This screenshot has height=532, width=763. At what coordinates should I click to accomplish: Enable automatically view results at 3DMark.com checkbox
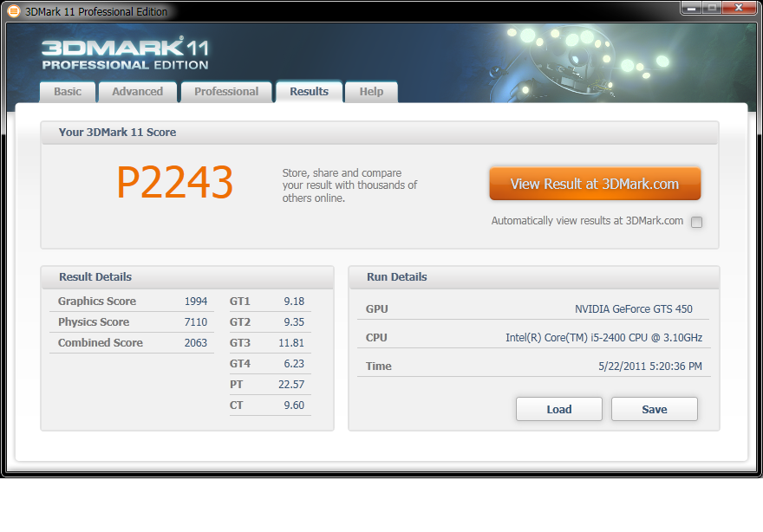pyautogui.click(x=696, y=222)
